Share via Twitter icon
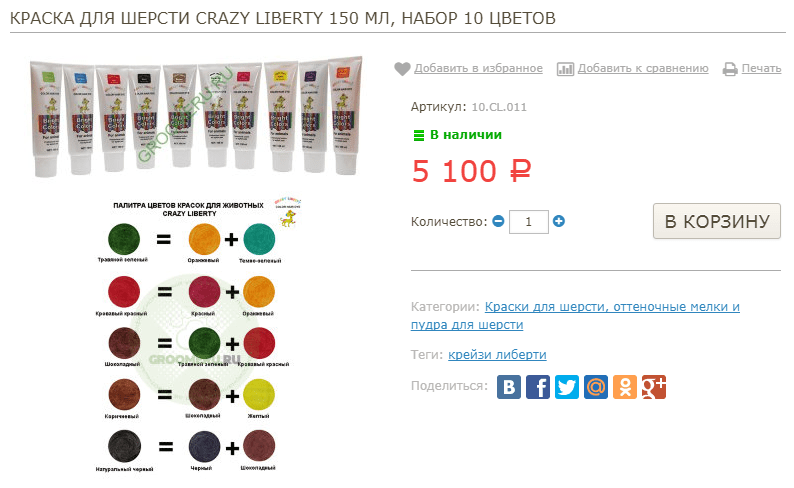 (x=567, y=387)
